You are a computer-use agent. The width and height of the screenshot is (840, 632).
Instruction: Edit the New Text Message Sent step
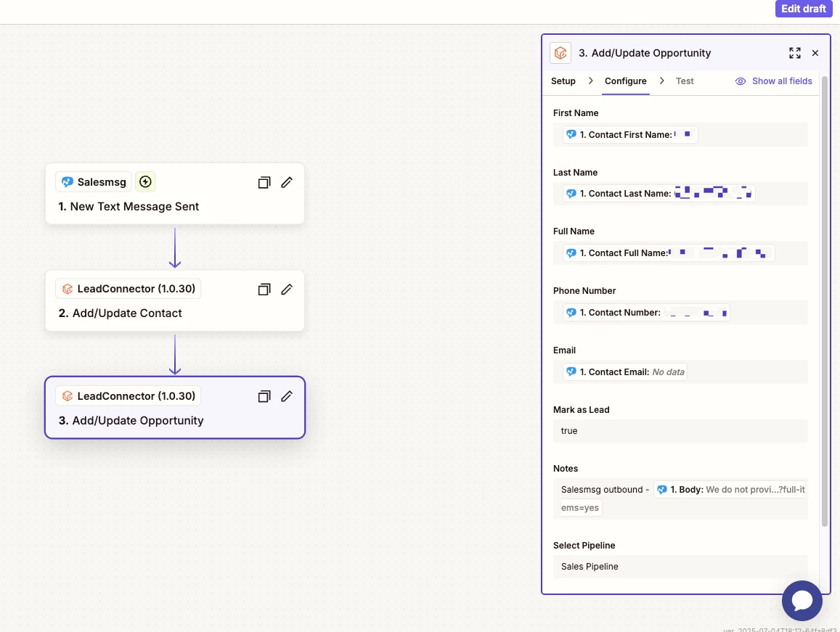(x=287, y=183)
